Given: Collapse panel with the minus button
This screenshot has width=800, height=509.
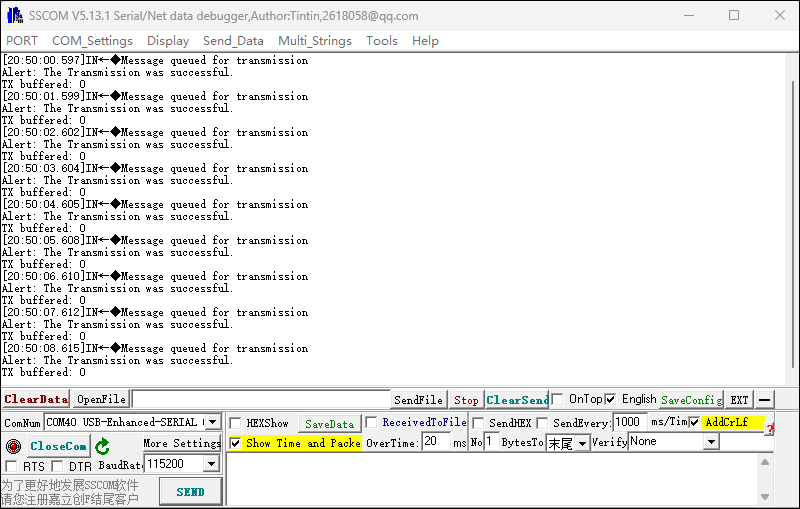Looking at the screenshot, I should [764, 400].
